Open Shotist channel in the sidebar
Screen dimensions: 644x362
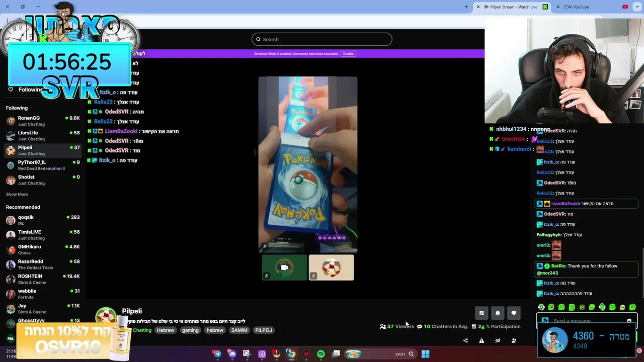pyautogui.click(x=43, y=179)
